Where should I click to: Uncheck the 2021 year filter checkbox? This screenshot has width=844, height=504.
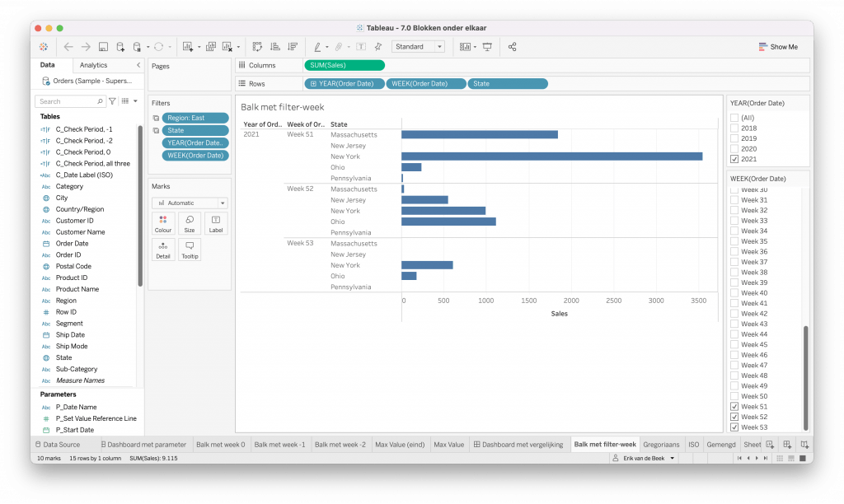pyautogui.click(x=734, y=159)
